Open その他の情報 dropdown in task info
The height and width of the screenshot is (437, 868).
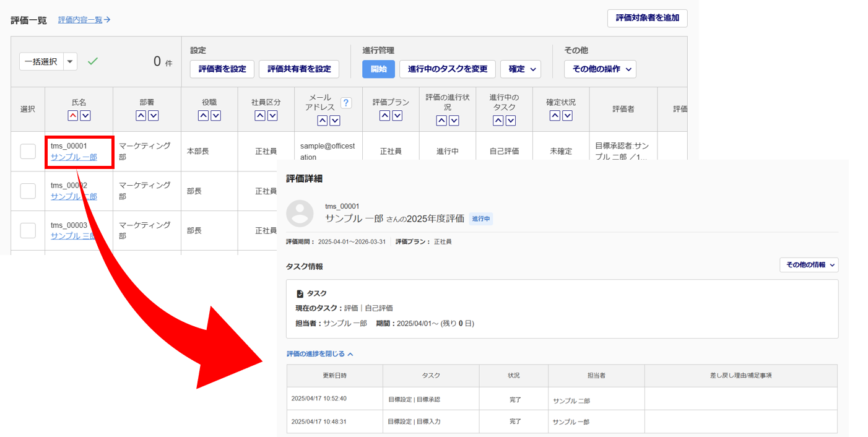(x=809, y=265)
